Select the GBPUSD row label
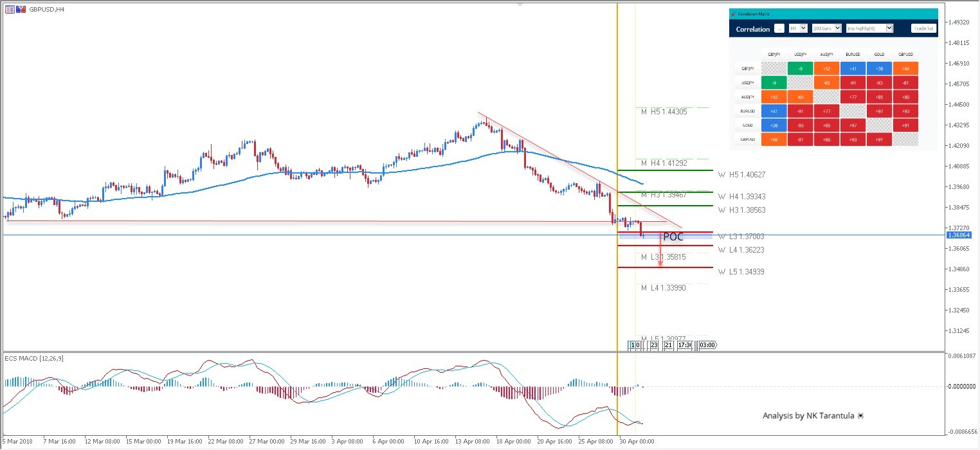Viewport: 980px width, 450px height. pyautogui.click(x=747, y=139)
